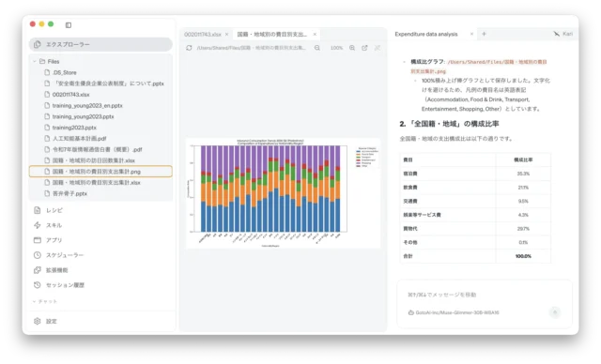The image size is (601, 364).
Task: Click the reload icon in viewer toolbar
Action: point(189,48)
